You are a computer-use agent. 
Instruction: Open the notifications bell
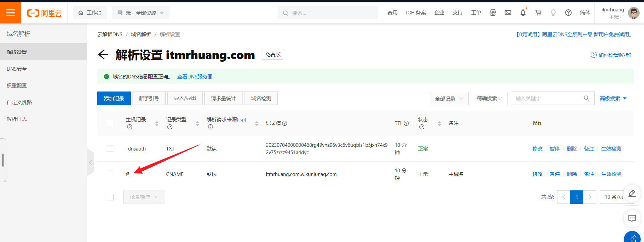coord(523,13)
